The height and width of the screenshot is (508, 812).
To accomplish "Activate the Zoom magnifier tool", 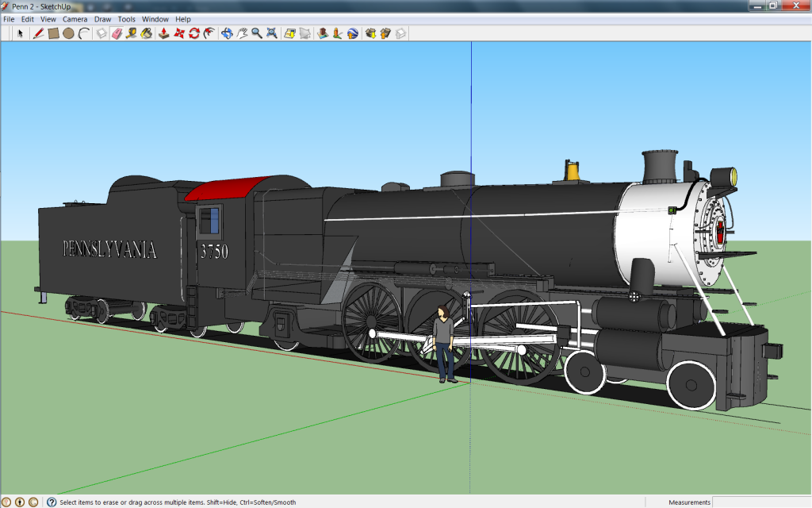I will [257, 33].
